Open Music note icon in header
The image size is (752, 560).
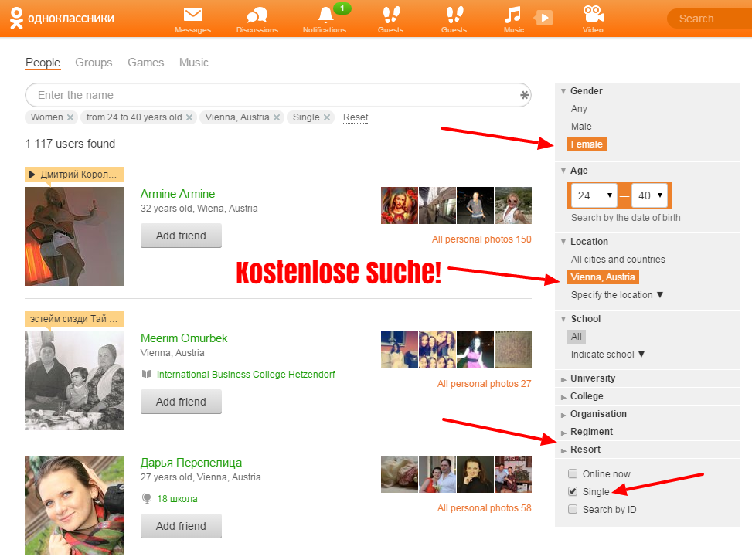point(512,15)
